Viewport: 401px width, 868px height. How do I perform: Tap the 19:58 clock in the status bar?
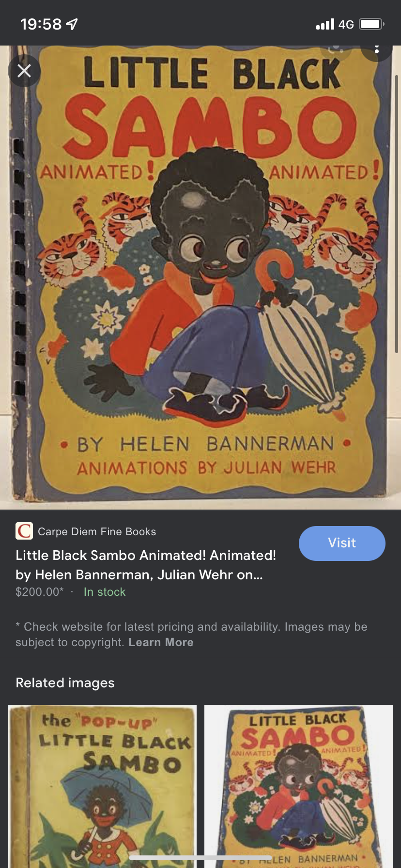pyautogui.click(x=41, y=24)
